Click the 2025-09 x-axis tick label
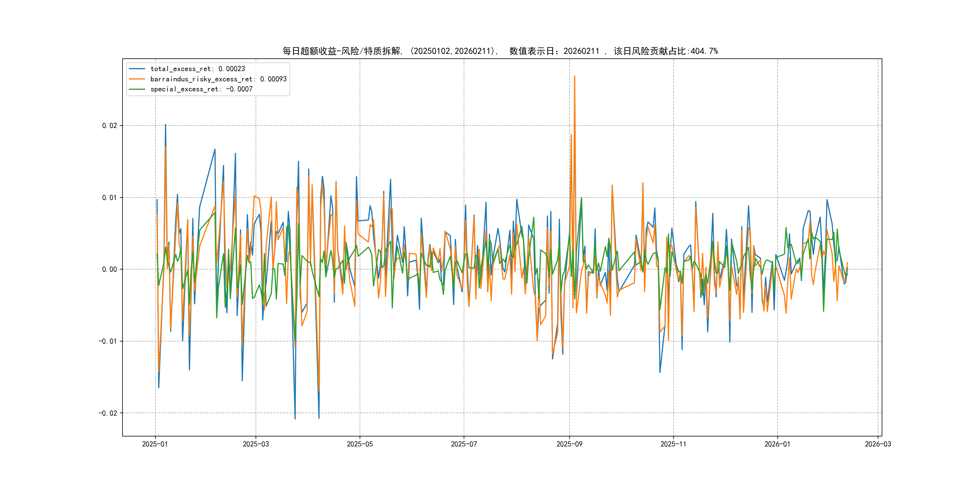Viewport: 980px width, 490px height. 569,444
